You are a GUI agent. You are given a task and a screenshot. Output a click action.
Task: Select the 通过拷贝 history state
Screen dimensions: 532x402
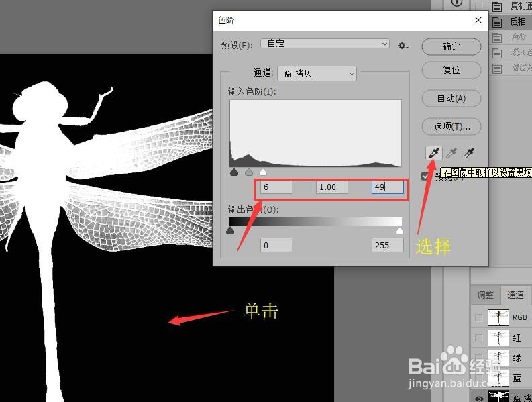point(511,68)
